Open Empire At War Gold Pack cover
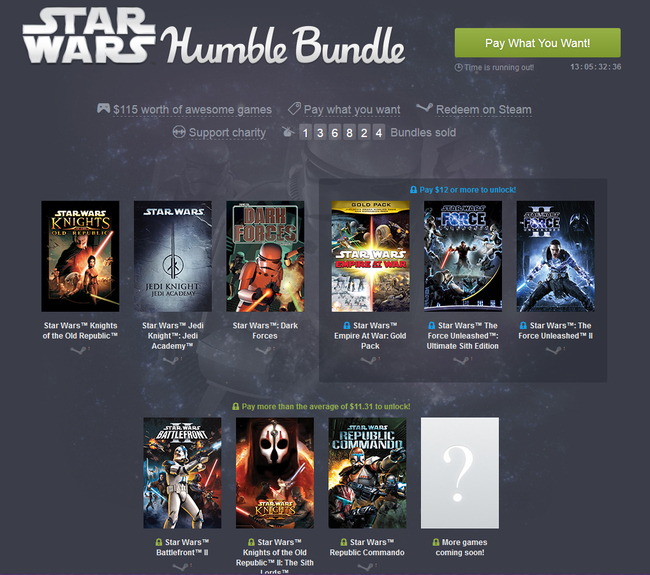 (x=371, y=256)
